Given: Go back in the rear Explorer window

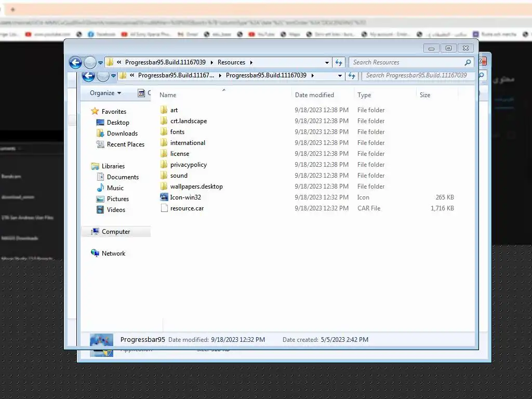Looking at the screenshot, I should coord(88,76).
